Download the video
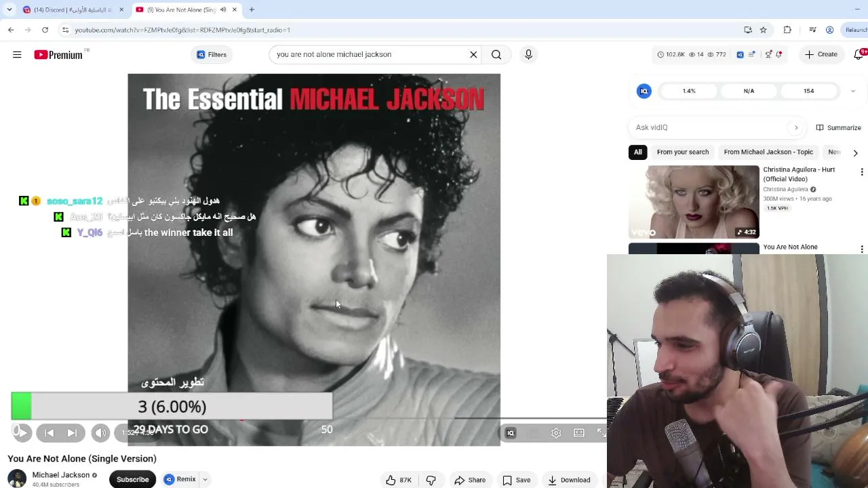The image size is (868, 488). [x=569, y=480]
